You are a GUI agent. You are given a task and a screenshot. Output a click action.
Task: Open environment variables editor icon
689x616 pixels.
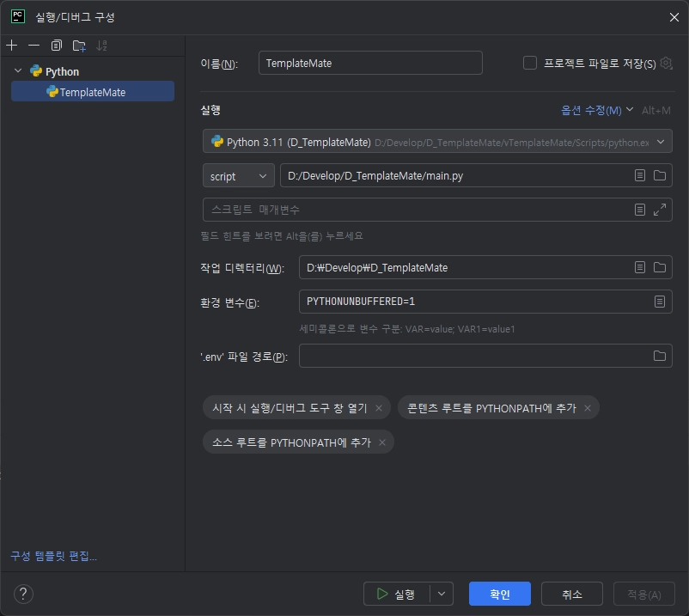(x=660, y=302)
